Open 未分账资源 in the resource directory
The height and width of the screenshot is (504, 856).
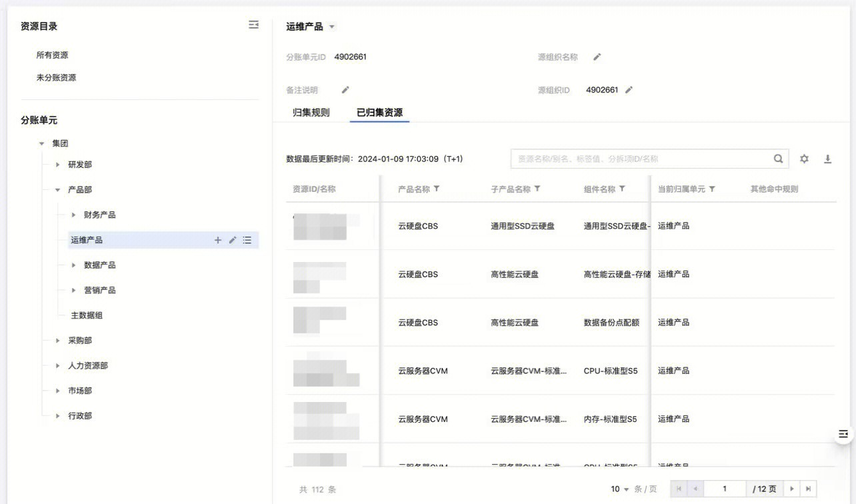[x=56, y=78]
